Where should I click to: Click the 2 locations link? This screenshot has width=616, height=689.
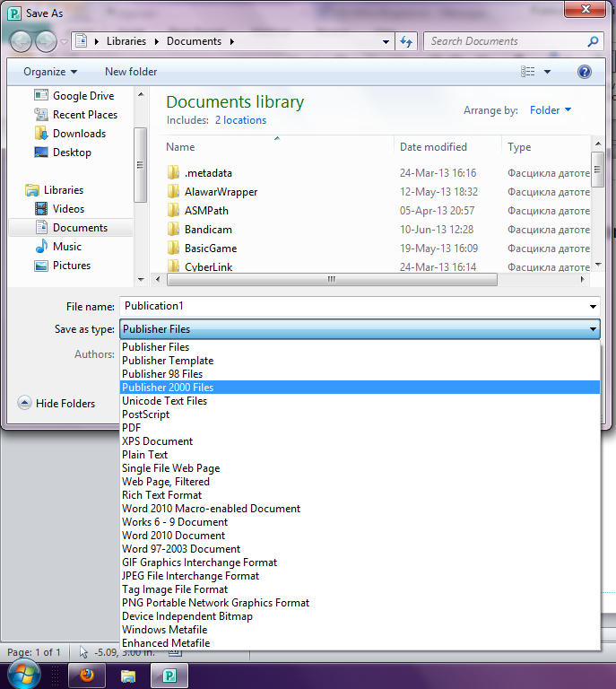point(240,120)
